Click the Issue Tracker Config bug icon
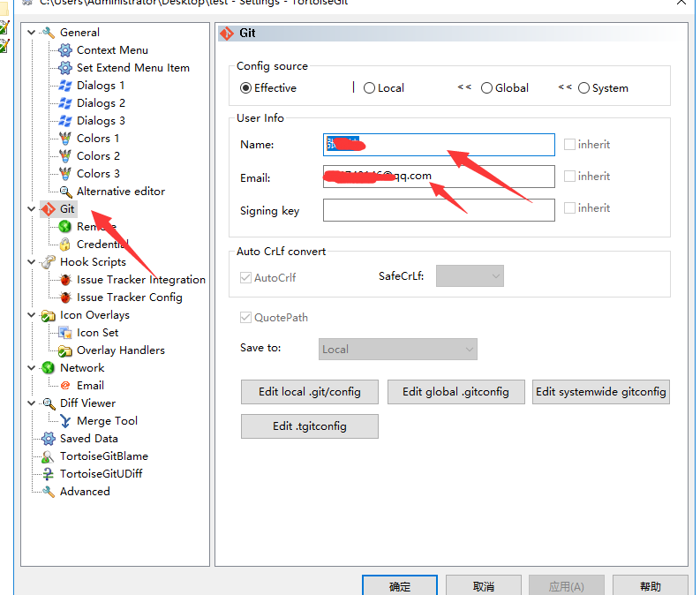This screenshot has height=595, width=700. pos(65,297)
